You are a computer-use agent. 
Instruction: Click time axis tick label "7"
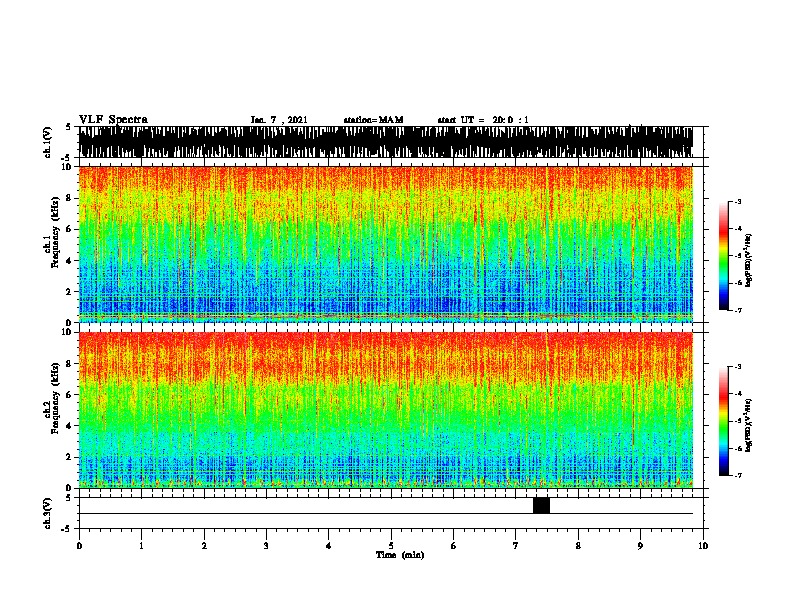pos(516,545)
